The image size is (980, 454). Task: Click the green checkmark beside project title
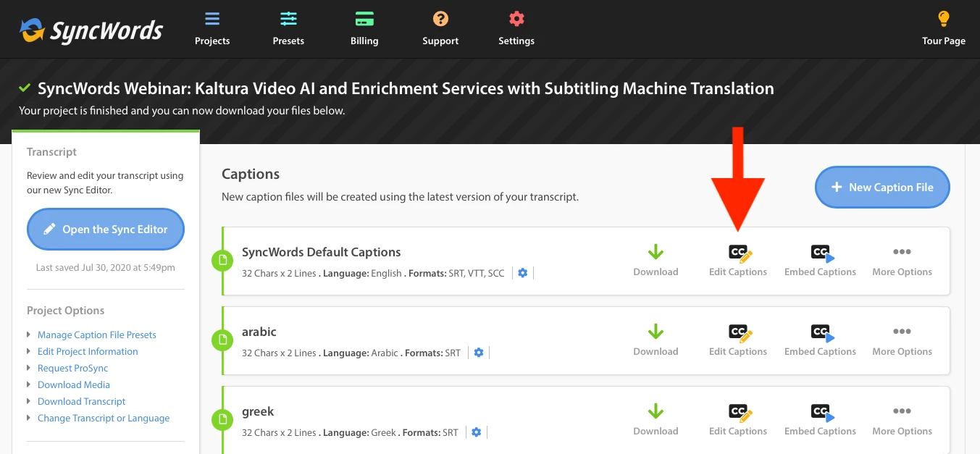pos(25,88)
